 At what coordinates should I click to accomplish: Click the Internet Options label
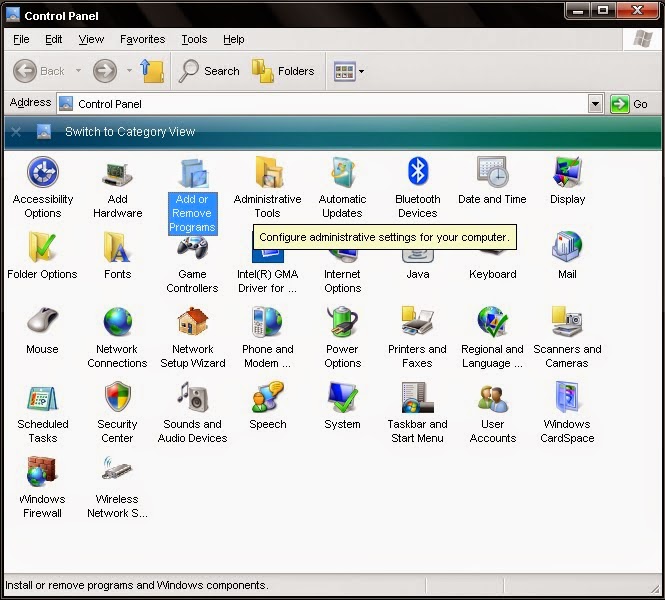coord(342,281)
